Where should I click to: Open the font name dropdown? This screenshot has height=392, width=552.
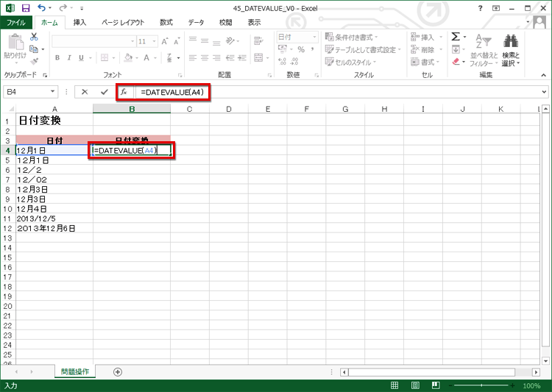[x=132, y=41]
